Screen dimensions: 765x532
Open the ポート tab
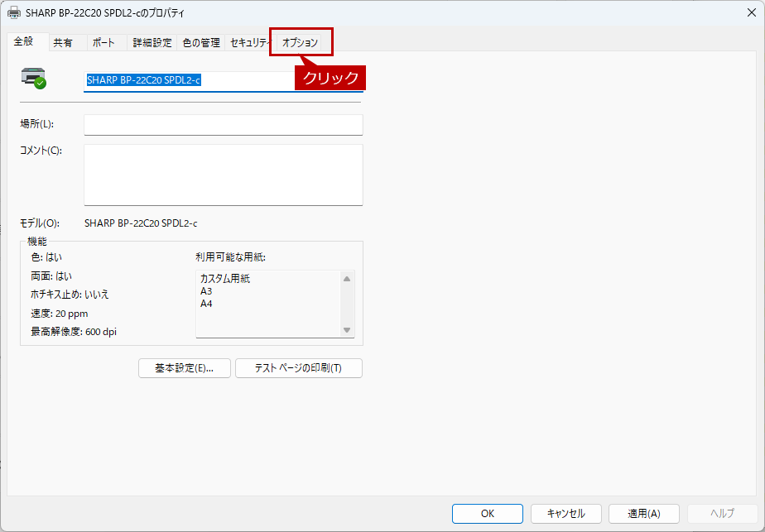point(103,43)
